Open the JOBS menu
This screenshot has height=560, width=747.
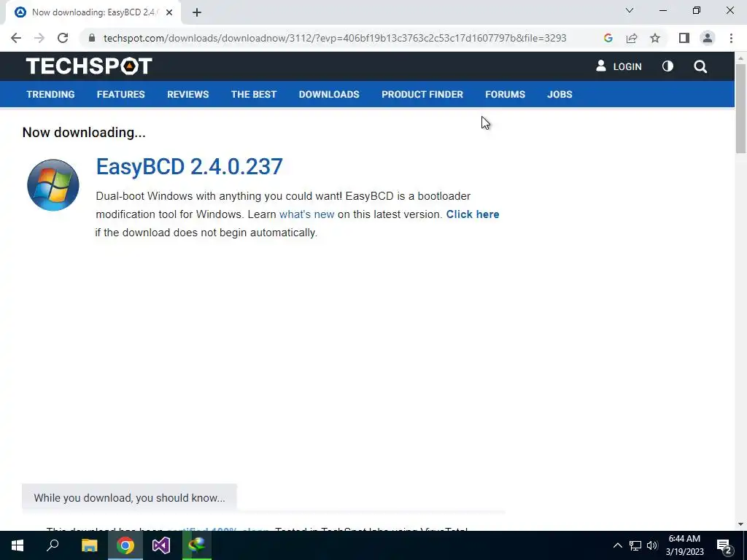tap(560, 94)
